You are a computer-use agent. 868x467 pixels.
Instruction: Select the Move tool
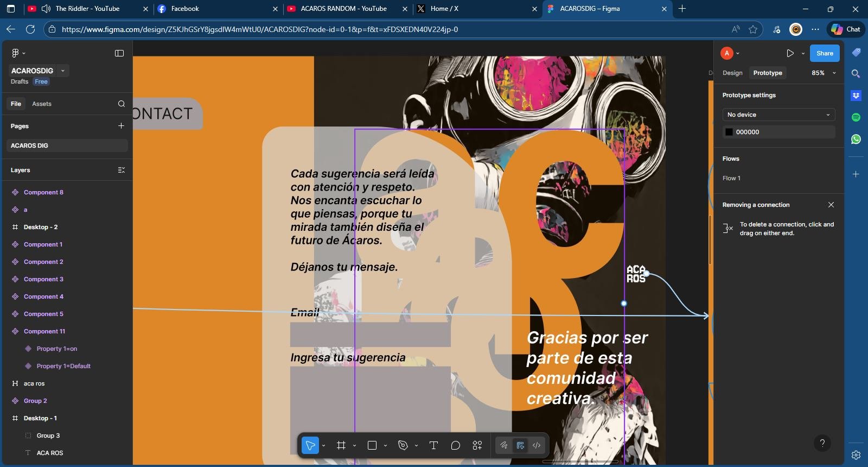(310, 445)
